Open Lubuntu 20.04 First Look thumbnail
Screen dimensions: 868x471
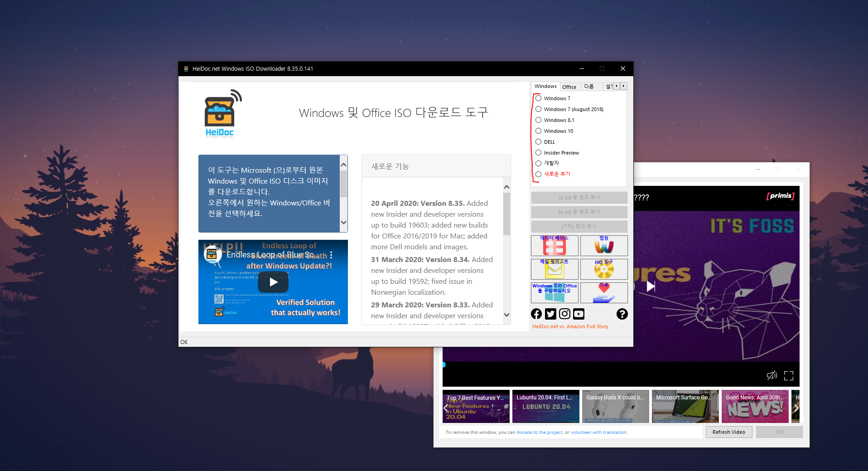pos(546,407)
